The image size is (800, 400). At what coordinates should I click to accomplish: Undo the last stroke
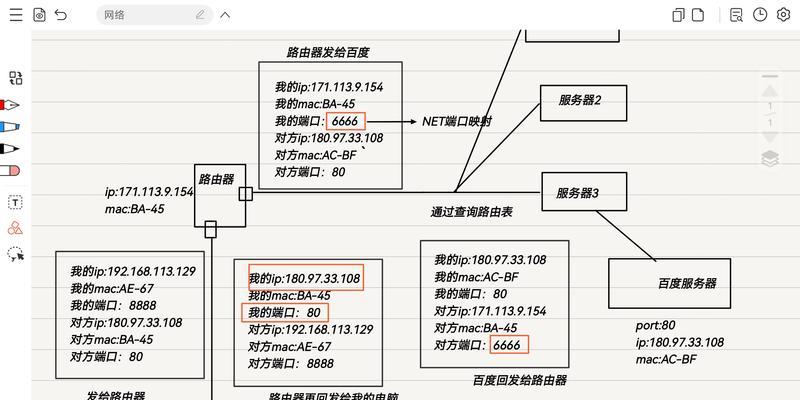coord(61,15)
